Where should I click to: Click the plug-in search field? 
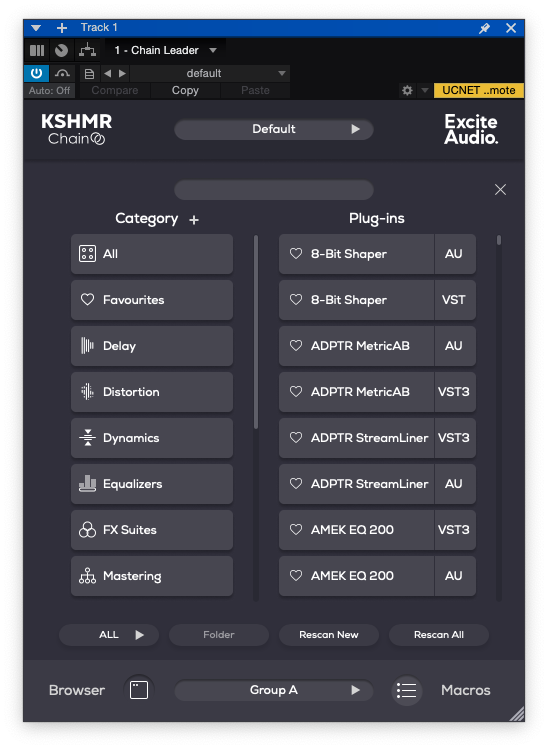[x=274, y=190]
